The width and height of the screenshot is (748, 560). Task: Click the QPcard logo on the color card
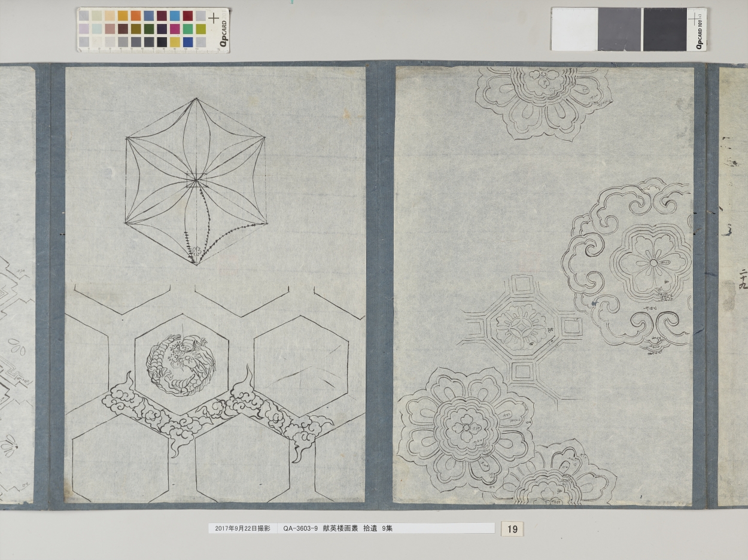[x=224, y=34]
